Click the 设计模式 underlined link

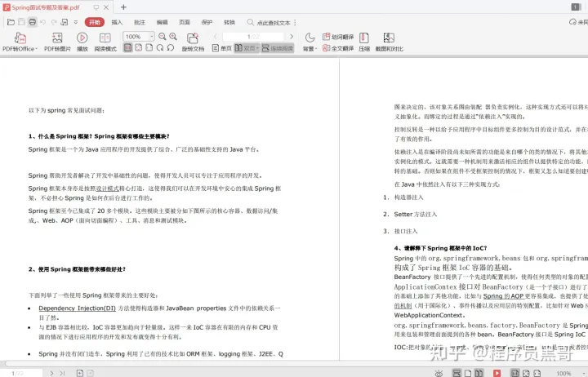pos(107,188)
